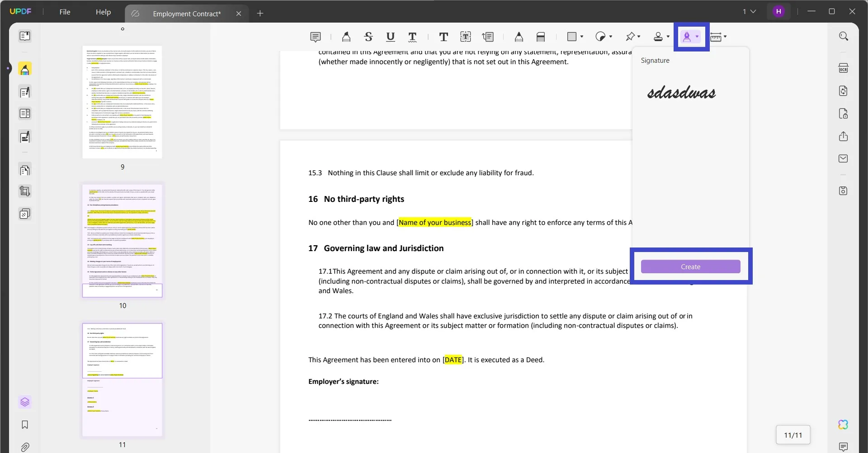This screenshot has width=868, height=453.
Task: Click the Employer's signature label
Action: click(x=344, y=381)
